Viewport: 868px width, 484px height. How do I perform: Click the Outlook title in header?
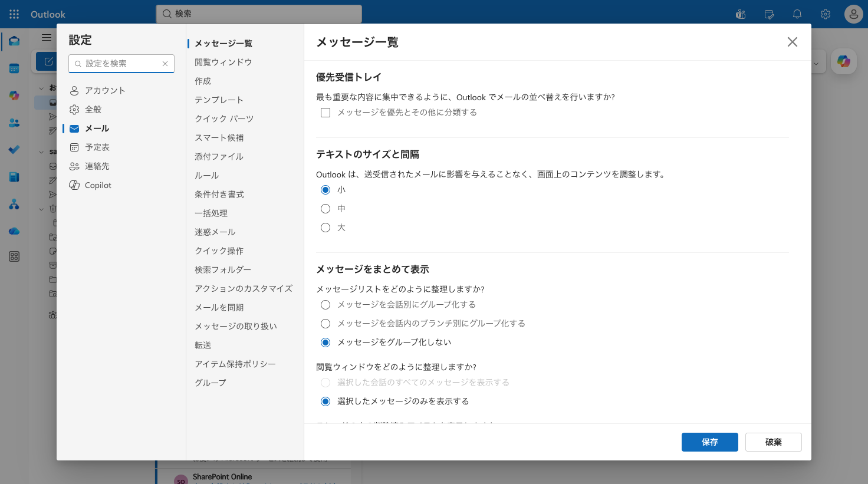pos(48,14)
